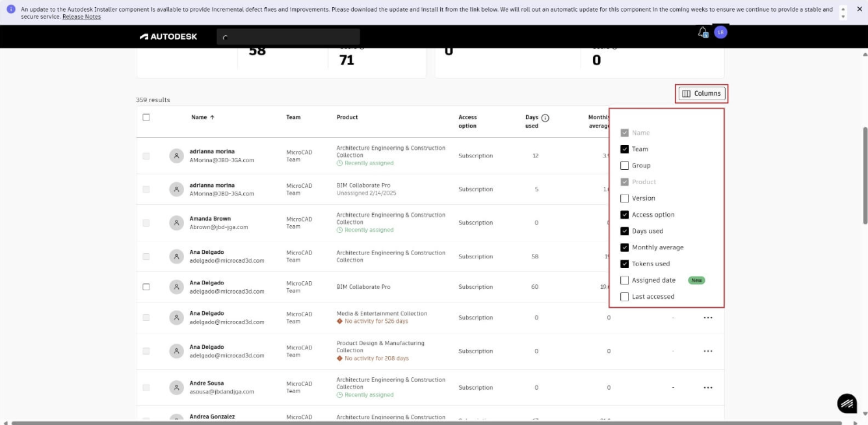Image resolution: width=868 pixels, height=425 pixels.
Task: Click the header search input field
Action: click(288, 37)
